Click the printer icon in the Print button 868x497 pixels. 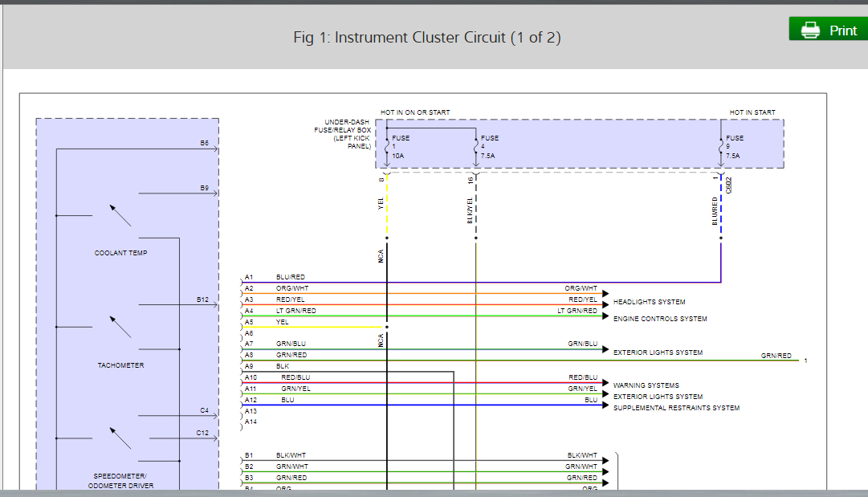810,30
